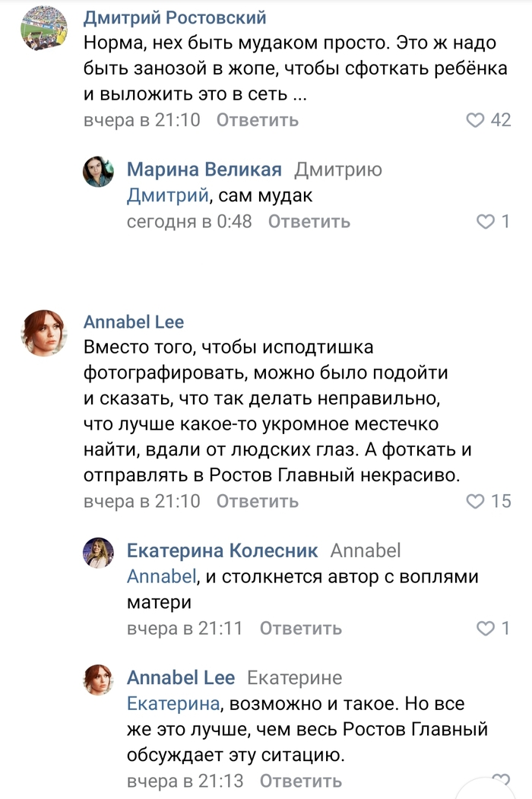Open Екатерина Колесник's profile name link
The width and height of the screenshot is (532, 799).
click(x=222, y=551)
